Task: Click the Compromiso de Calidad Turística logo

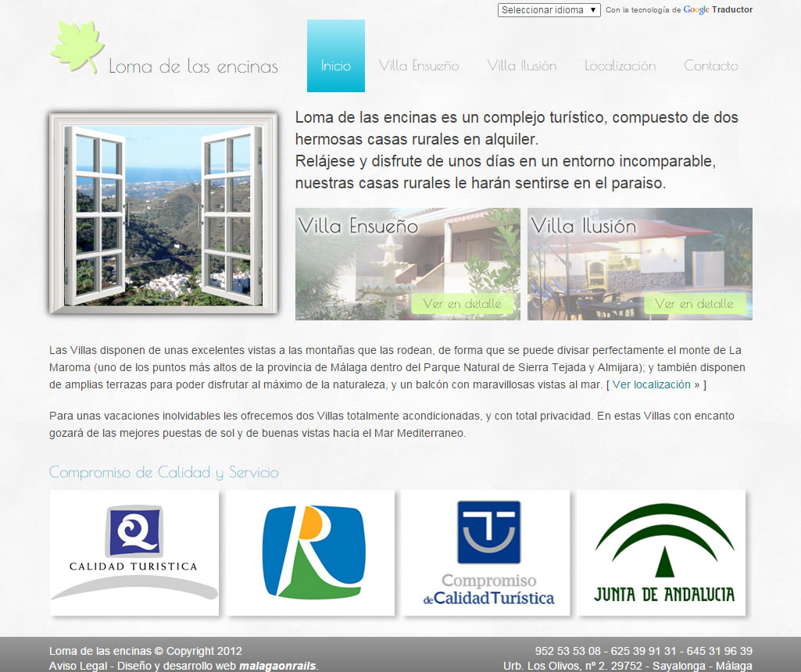Action: pos(486,552)
